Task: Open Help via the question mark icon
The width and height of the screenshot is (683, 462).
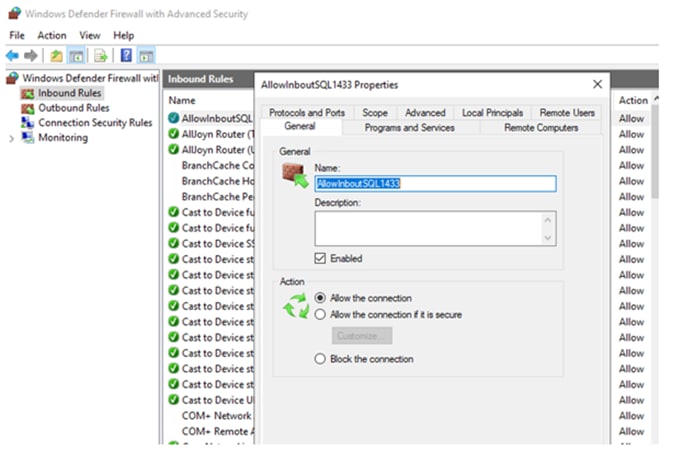Action: (126, 55)
